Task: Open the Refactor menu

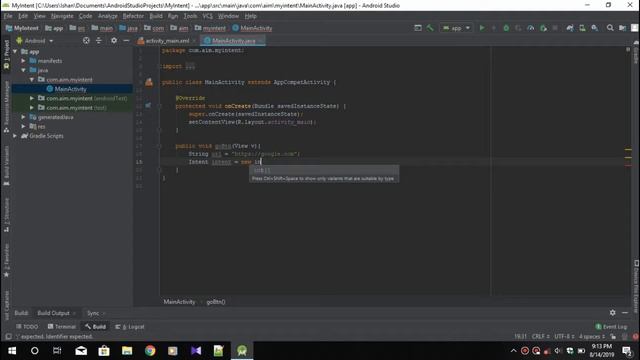Action: click(x=133, y=16)
